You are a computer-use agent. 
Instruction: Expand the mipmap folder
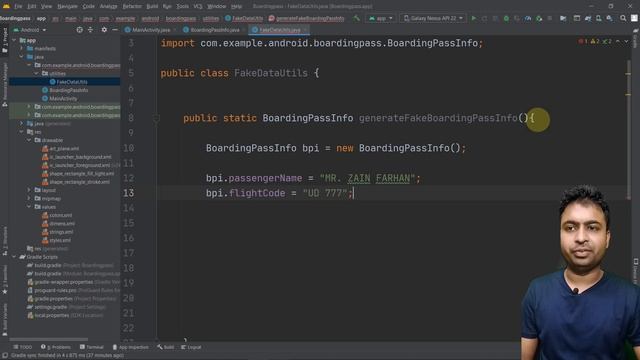pyautogui.click(x=29, y=199)
